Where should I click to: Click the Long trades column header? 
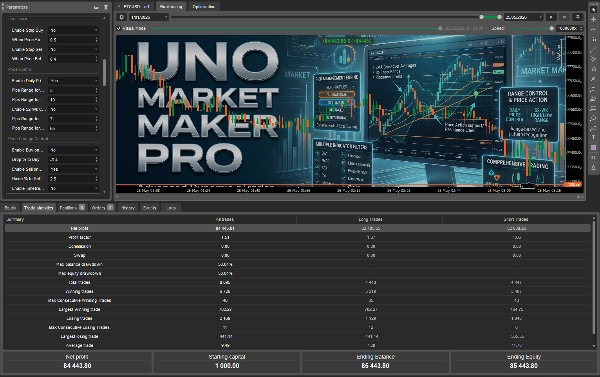(370, 219)
